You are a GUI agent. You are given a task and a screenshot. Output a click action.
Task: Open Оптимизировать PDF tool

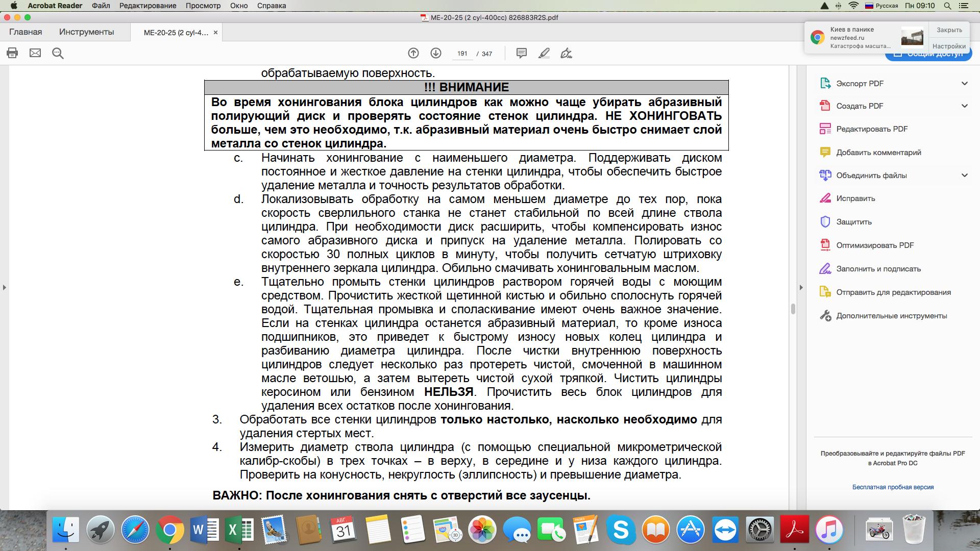pos(874,245)
